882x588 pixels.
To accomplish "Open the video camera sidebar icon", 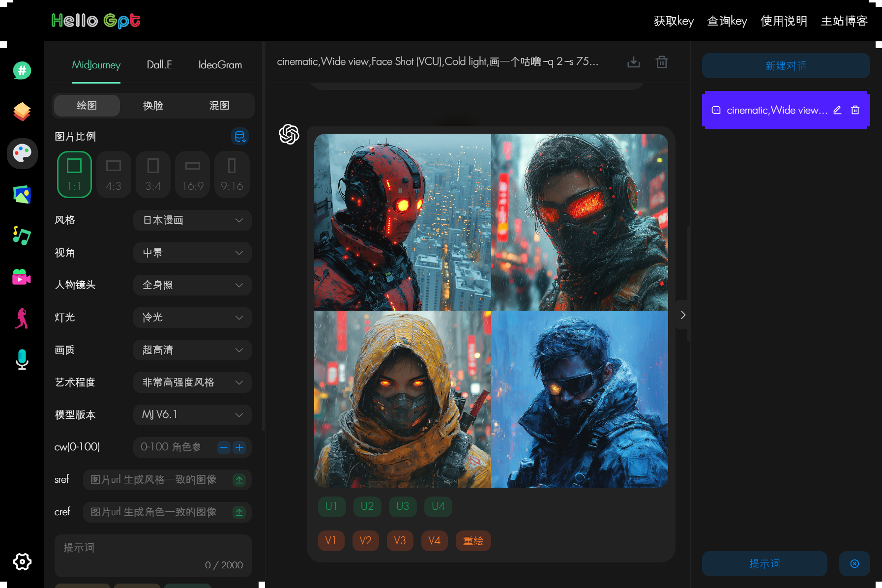I will pos(22,277).
